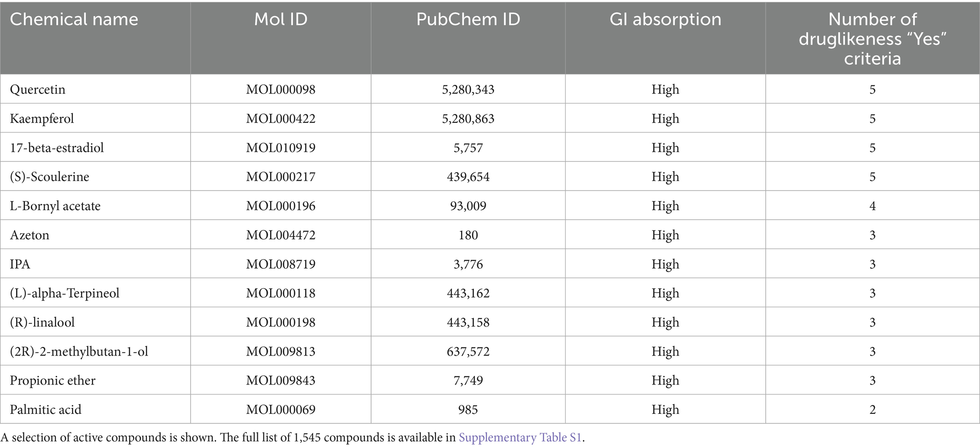Select the Palmitic acid cell
Screen dimensions: 980x448
click(x=46, y=410)
